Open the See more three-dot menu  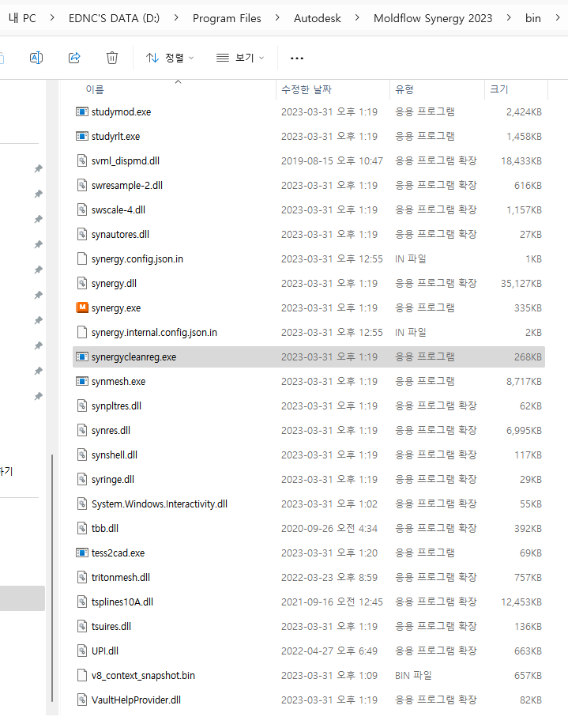click(x=296, y=58)
